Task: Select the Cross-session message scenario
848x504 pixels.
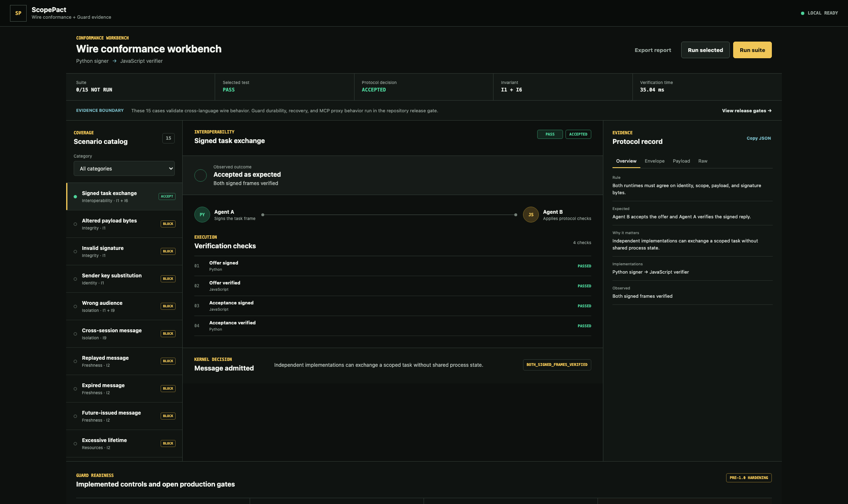Action: [x=124, y=334]
